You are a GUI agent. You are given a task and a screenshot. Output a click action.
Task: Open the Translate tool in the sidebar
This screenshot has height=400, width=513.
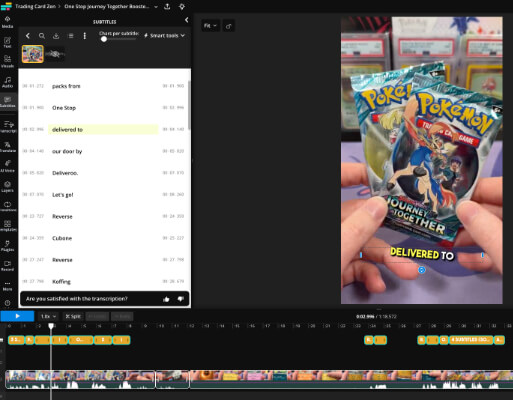(7, 147)
